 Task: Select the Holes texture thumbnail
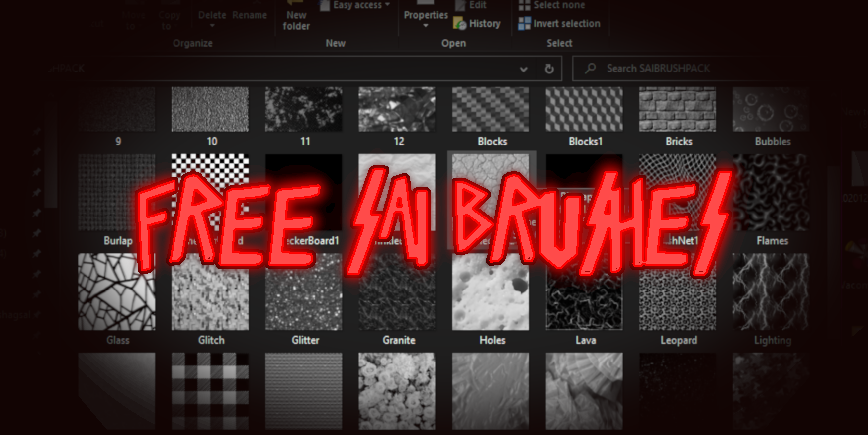[x=490, y=292]
